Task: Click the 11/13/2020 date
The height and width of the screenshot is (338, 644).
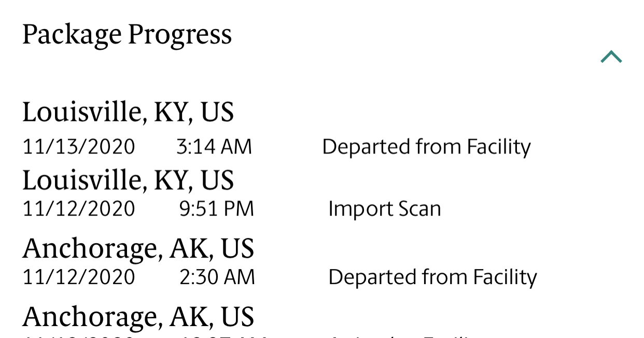Action: tap(79, 147)
